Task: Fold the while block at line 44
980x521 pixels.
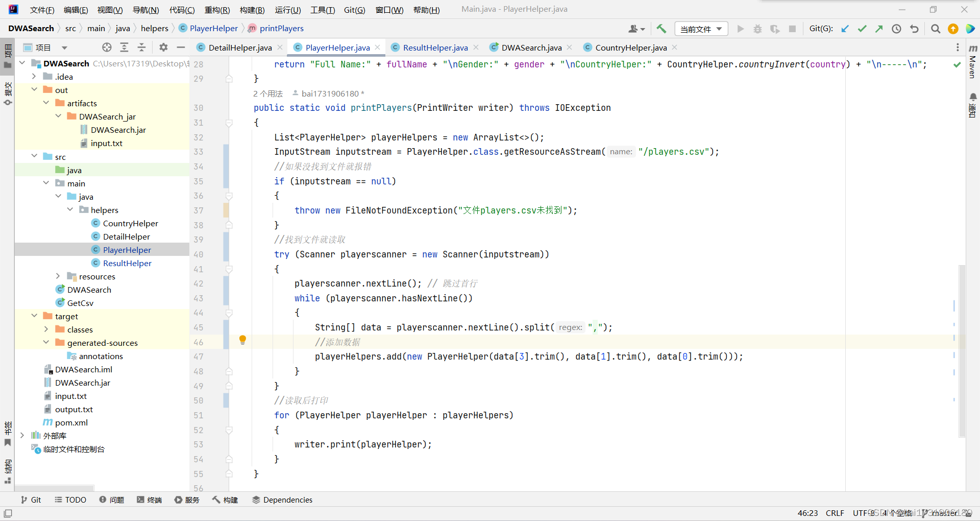Action: (229, 313)
